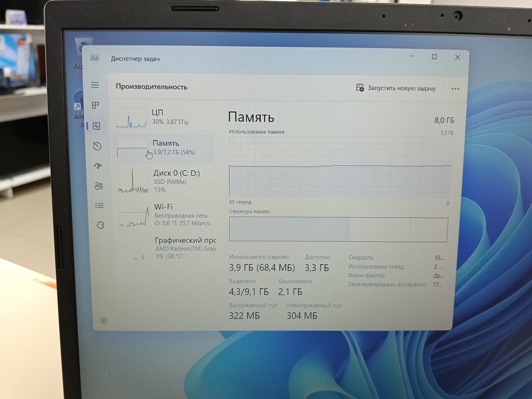Click the 60 секунд axis label

click(x=240, y=202)
